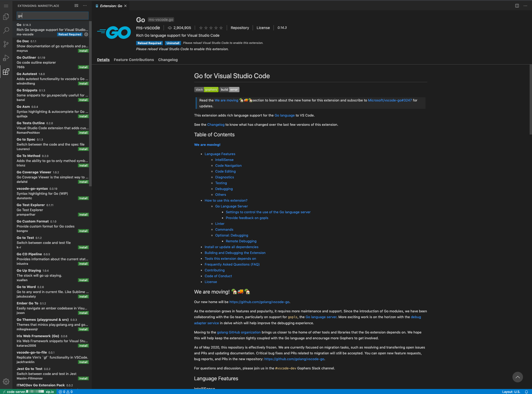The height and width of the screenshot is (394, 532).
Task: Open the hamburger application menu
Action: 6,6
